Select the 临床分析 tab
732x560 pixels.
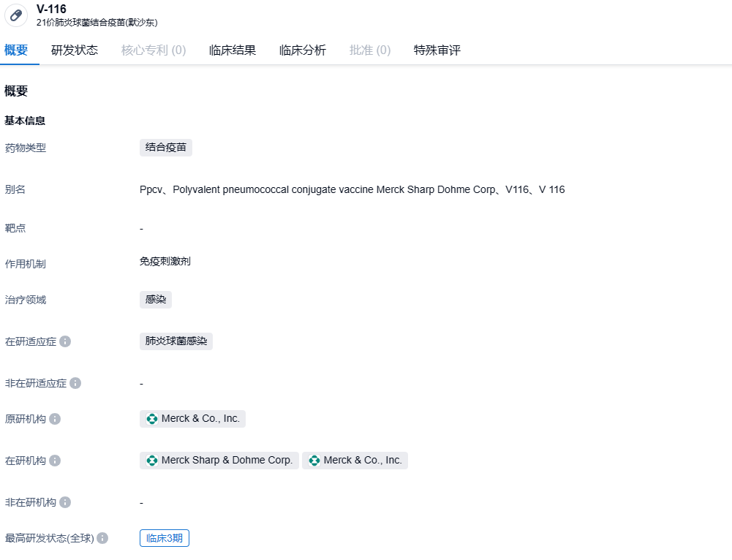[303, 50]
